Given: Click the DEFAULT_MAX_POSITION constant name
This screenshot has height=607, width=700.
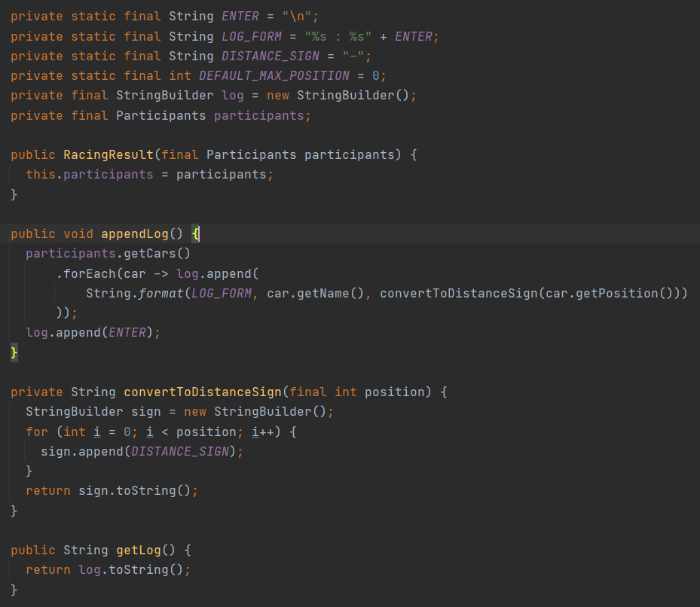Looking at the screenshot, I should pyautogui.click(x=274, y=76).
